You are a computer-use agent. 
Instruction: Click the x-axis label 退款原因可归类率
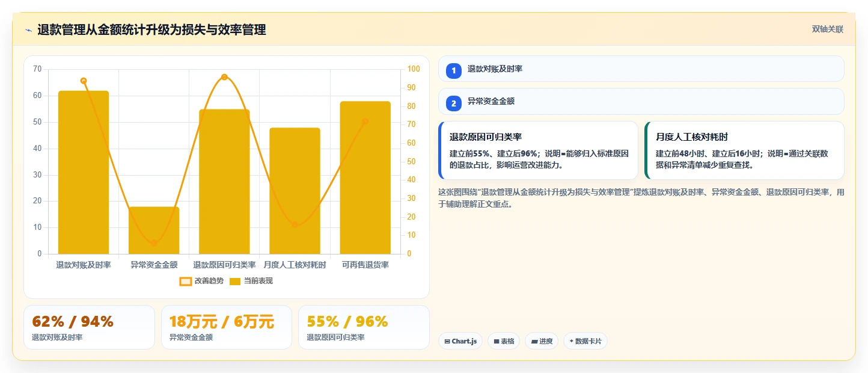click(x=224, y=265)
